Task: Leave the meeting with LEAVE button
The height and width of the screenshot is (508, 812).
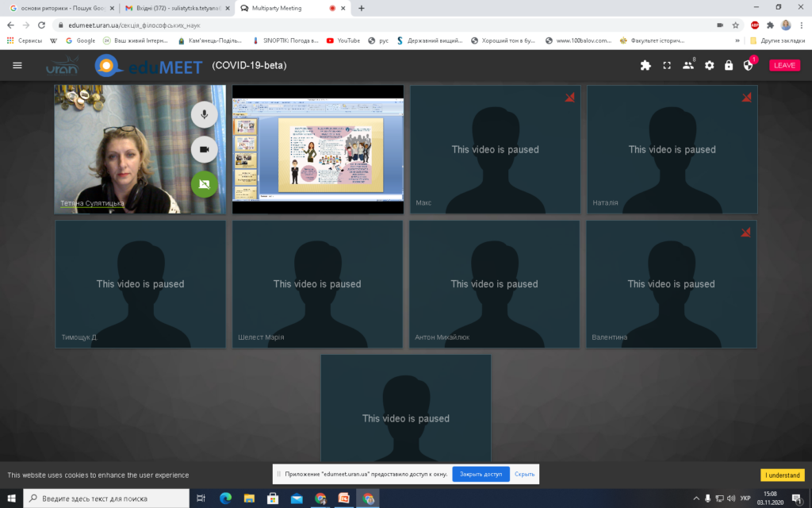Action: point(784,65)
